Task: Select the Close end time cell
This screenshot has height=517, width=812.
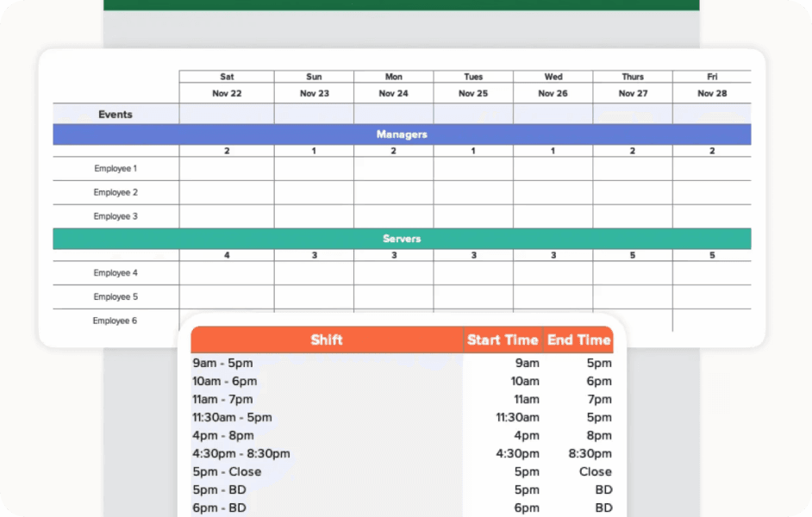Action: 595,471
